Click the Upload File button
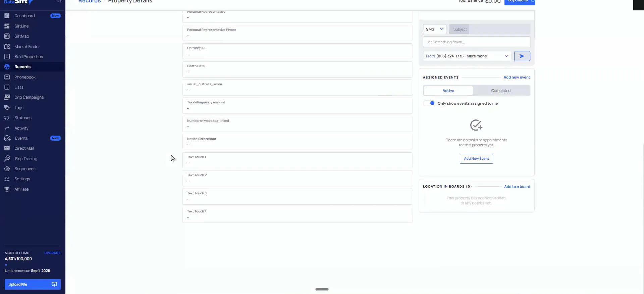Image resolution: width=644 pixels, height=294 pixels. [33, 284]
